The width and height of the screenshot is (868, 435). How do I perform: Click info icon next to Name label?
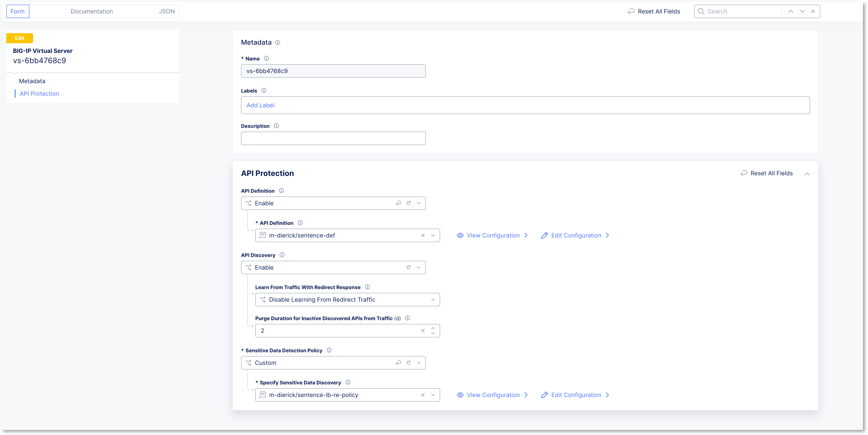266,59
